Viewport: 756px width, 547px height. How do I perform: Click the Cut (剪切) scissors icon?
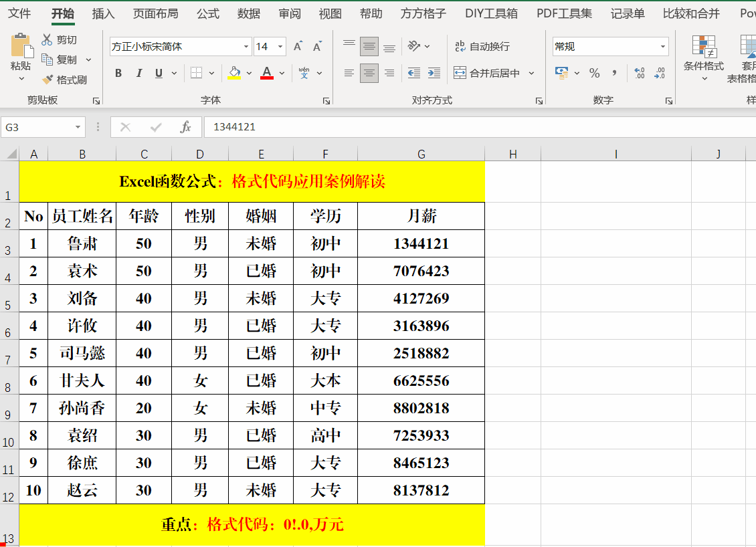(47, 40)
